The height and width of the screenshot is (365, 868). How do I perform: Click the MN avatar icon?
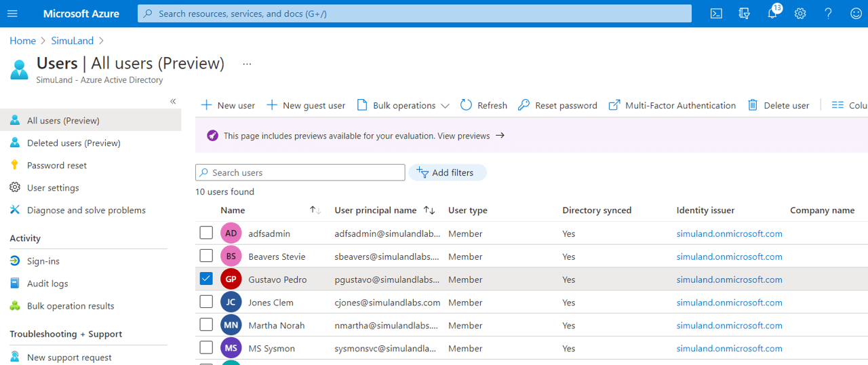click(231, 325)
